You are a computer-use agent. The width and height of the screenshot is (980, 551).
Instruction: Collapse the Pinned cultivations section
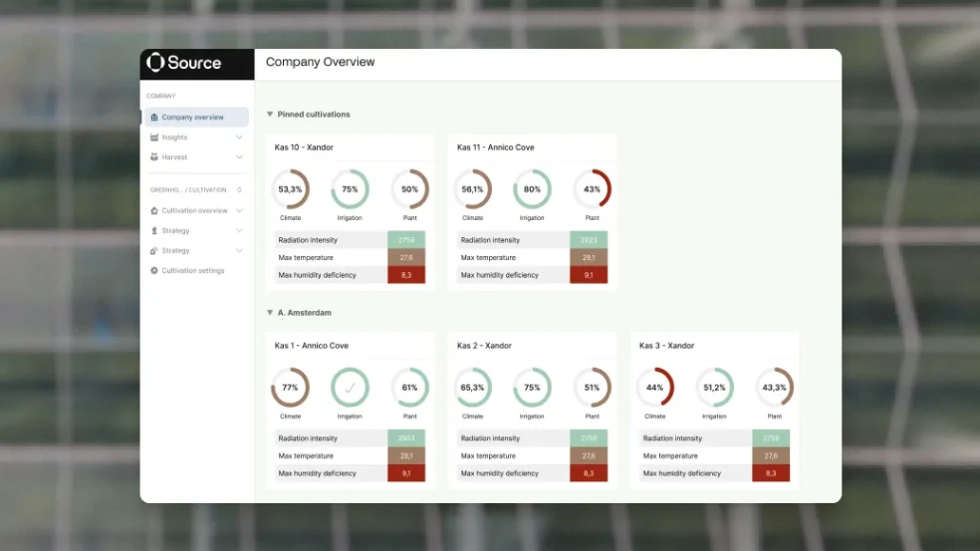click(270, 115)
